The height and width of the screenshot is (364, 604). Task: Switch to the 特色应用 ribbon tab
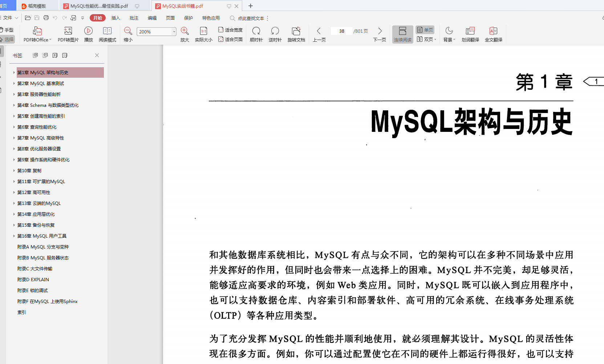[x=211, y=18]
